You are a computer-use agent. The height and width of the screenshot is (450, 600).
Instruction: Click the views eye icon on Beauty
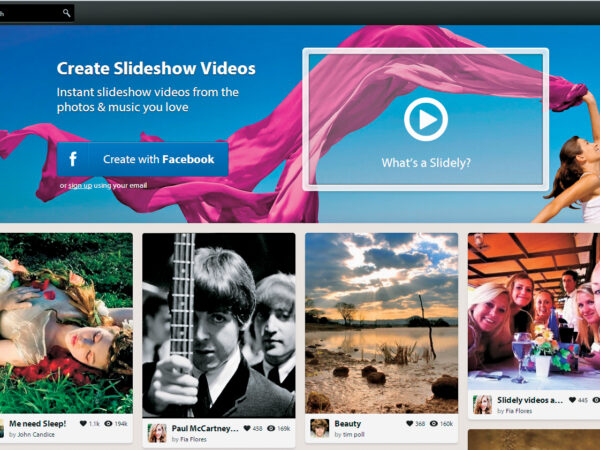click(435, 424)
